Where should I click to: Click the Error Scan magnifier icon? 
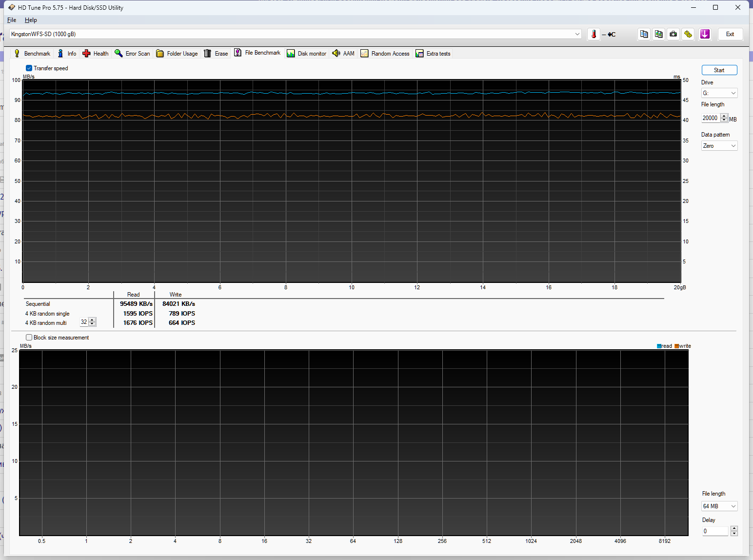tap(119, 53)
